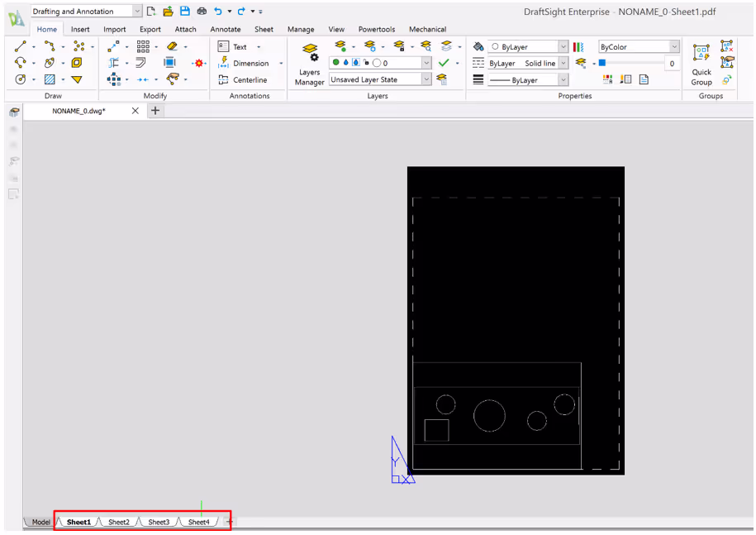This screenshot has height=535, width=756.
Task: Open the Annotate ribbon tab
Action: 226,29
